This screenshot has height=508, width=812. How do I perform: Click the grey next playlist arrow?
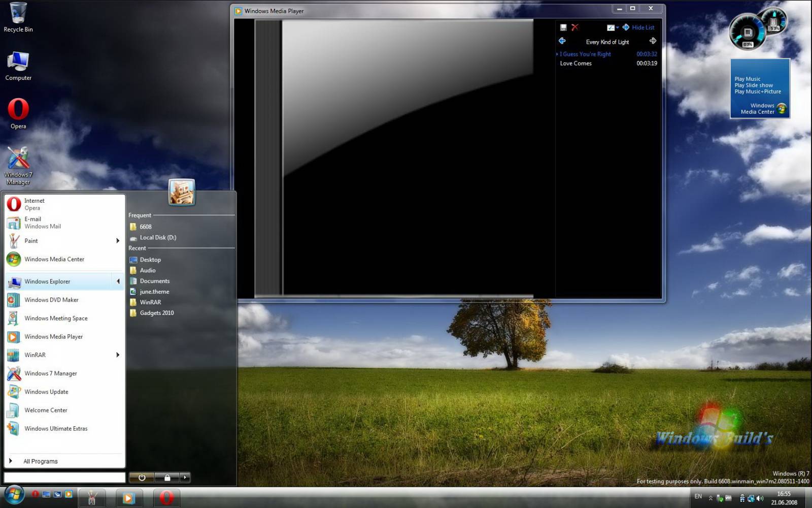(653, 41)
